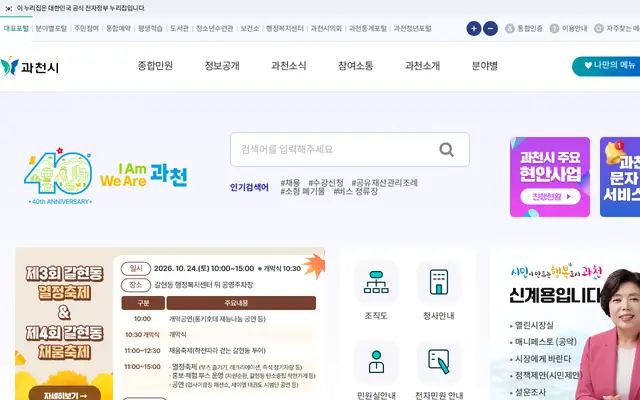
Task: Open the 종합민원 main menu
Action: point(155,66)
